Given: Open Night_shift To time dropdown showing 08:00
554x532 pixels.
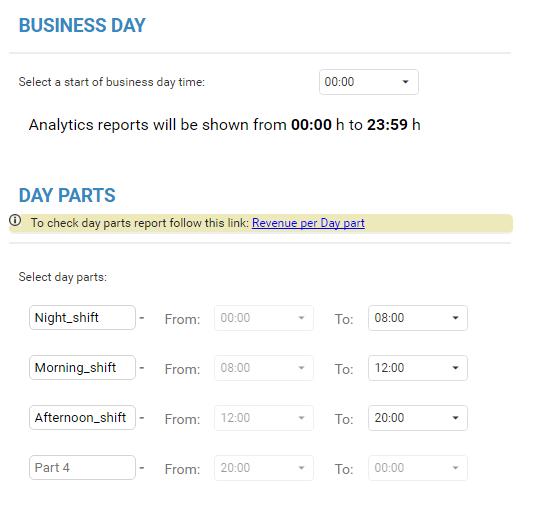Looking at the screenshot, I should coord(418,318).
